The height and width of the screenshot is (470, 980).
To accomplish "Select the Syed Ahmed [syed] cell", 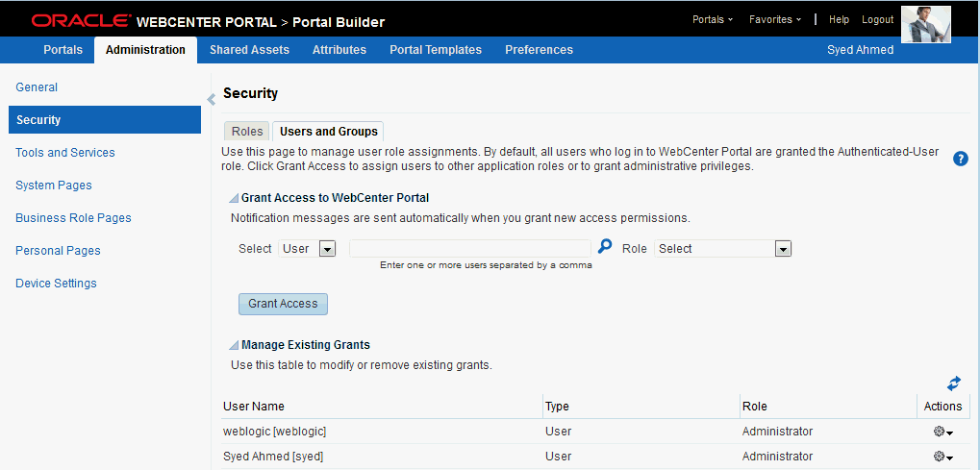I will click(273, 457).
